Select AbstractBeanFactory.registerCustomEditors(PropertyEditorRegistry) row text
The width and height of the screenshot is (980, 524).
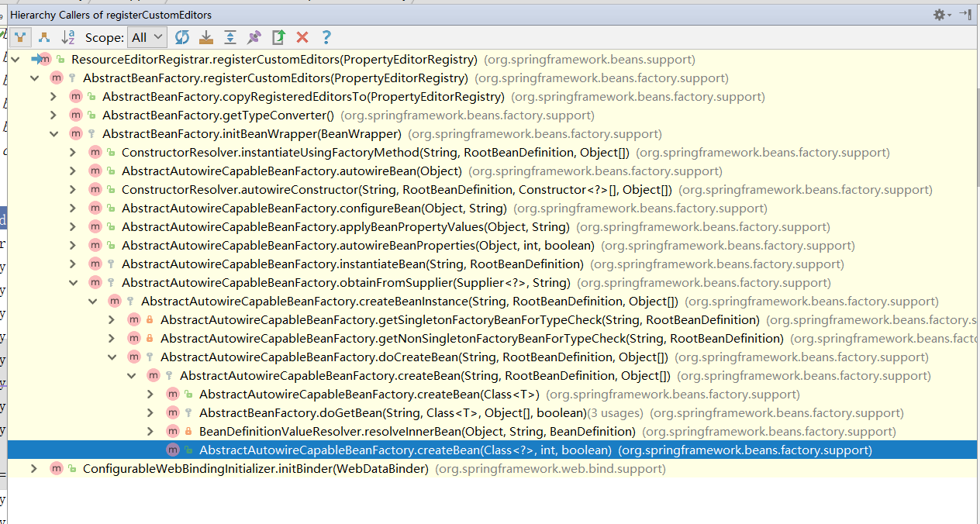(275, 78)
